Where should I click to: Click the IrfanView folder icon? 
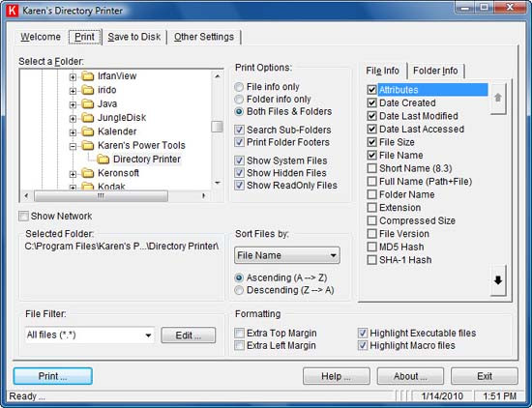click(88, 76)
